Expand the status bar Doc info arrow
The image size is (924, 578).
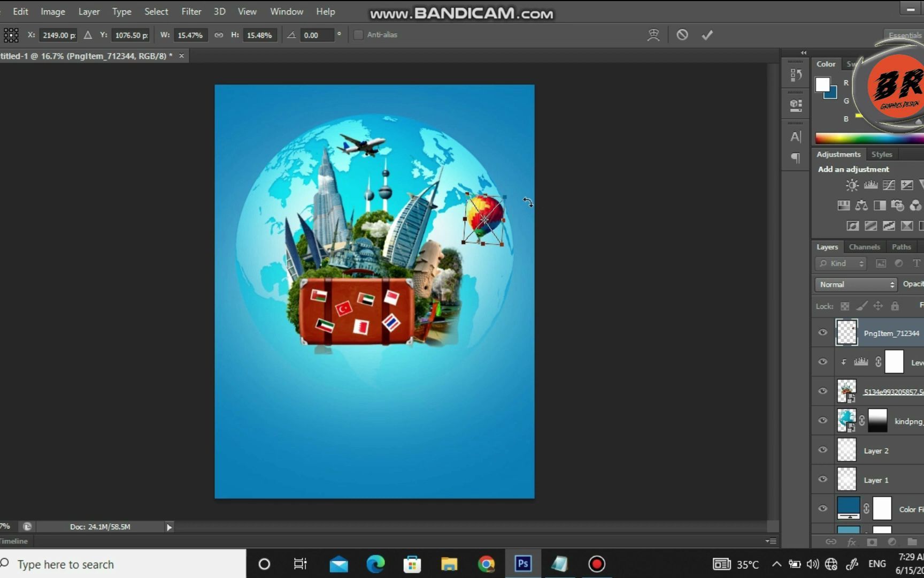click(x=169, y=527)
